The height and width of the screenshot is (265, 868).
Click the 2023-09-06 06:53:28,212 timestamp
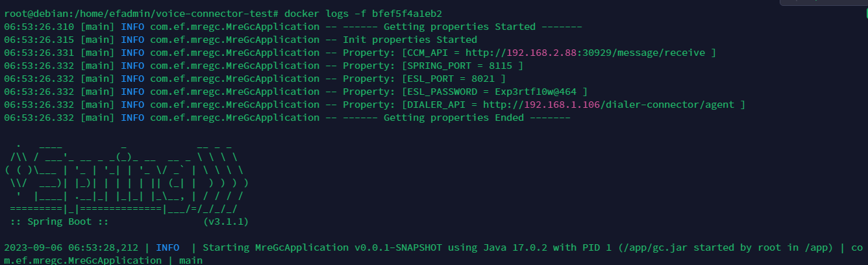71,247
